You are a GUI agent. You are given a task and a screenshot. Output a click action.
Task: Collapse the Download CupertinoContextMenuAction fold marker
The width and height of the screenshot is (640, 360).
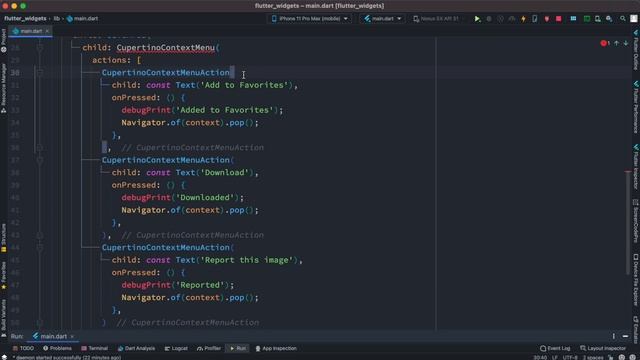pos(40,160)
